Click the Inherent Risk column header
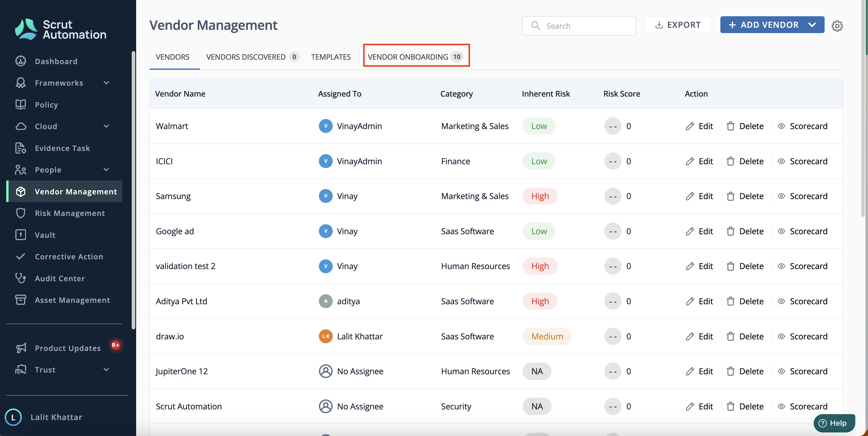The width and height of the screenshot is (868, 436). [546, 94]
